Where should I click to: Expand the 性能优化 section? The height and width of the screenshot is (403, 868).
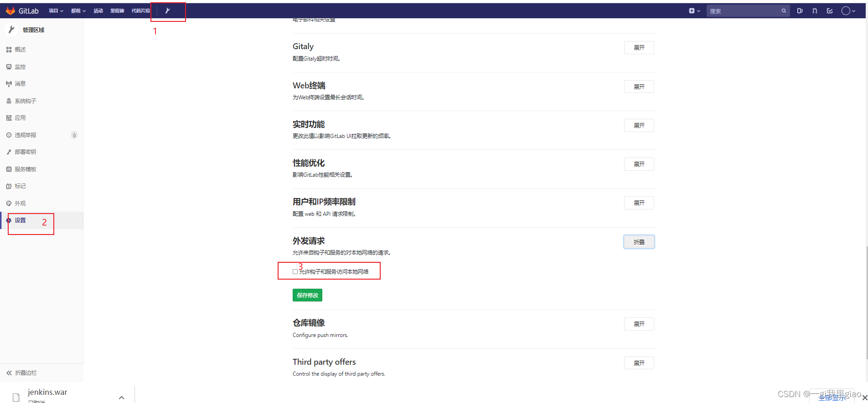pyautogui.click(x=639, y=164)
